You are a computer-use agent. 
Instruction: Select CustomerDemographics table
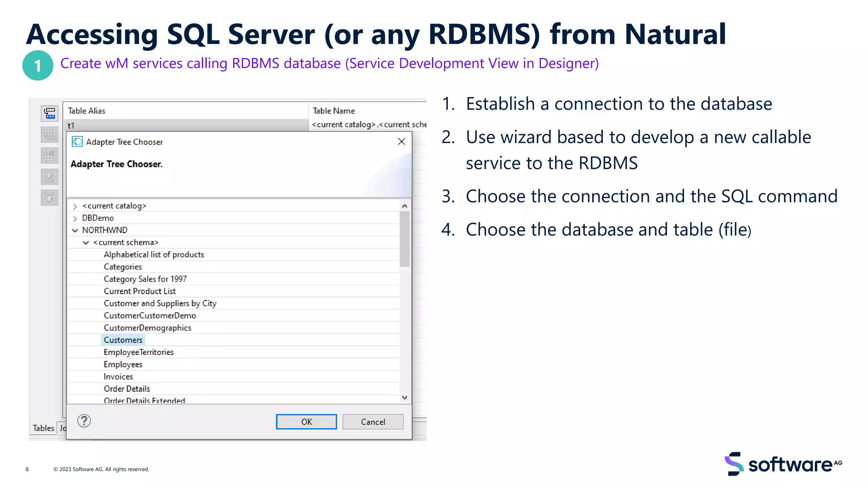tap(147, 328)
